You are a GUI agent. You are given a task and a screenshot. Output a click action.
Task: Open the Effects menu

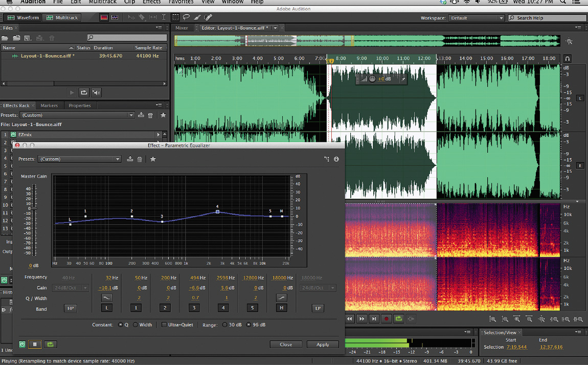click(151, 2)
